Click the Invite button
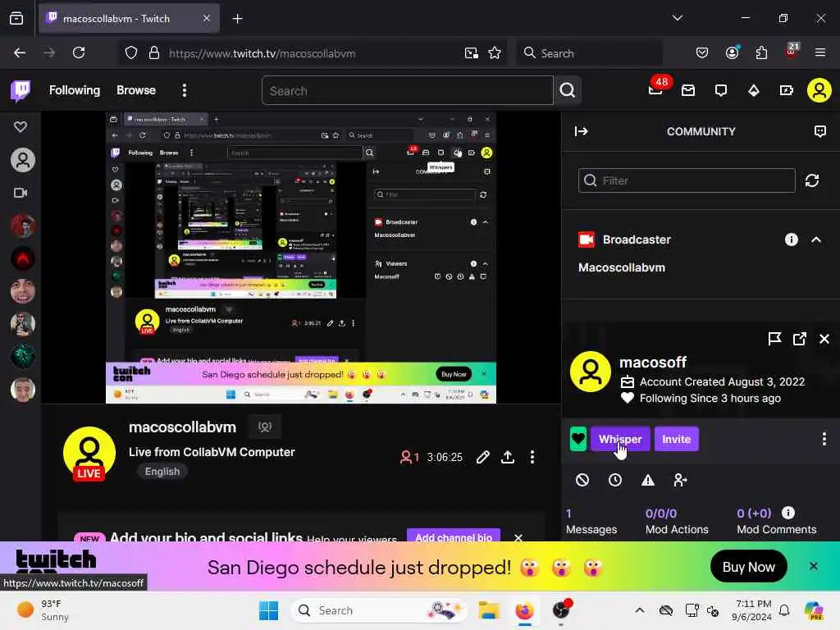This screenshot has height=630, width=840. click(x=676, y=440)
